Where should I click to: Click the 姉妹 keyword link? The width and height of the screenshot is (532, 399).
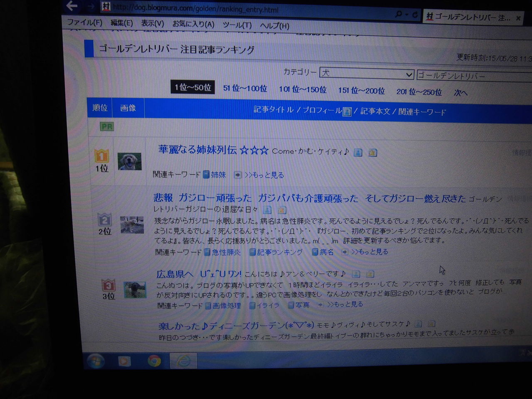(x=218, y=175)
